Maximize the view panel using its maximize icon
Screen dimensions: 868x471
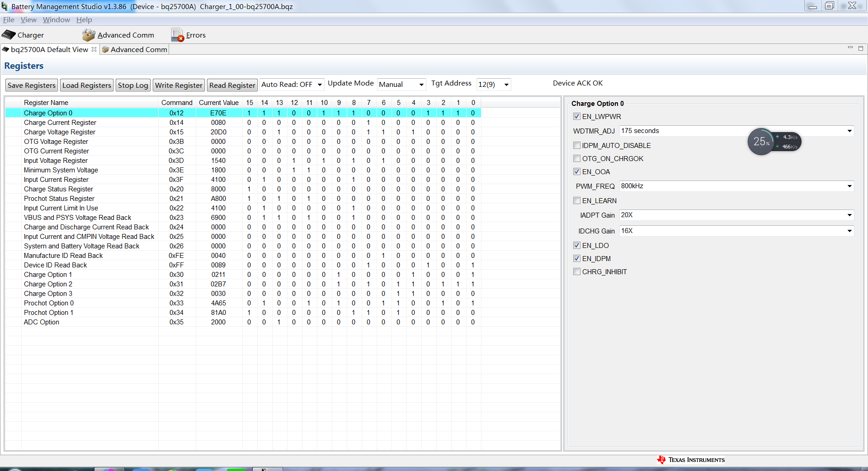pos(861,48)
